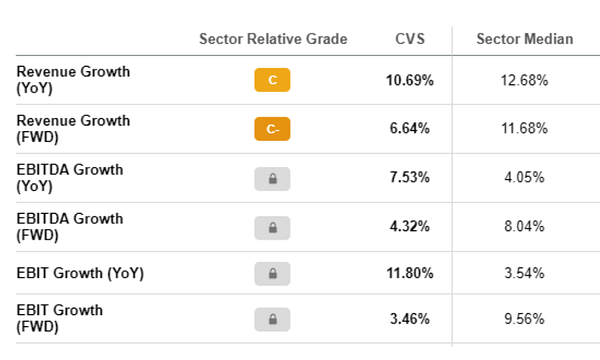
Task: Click the lock icon for EBITDA Growth YoY
Action: coord(272,179)
